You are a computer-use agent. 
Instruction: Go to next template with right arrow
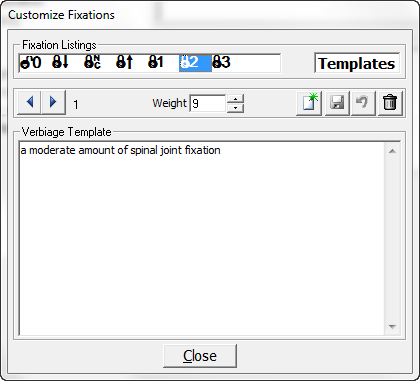(53, 102)
